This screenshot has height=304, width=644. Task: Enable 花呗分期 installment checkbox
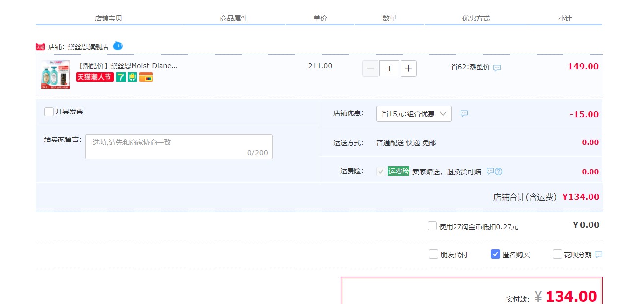(557, 254)
